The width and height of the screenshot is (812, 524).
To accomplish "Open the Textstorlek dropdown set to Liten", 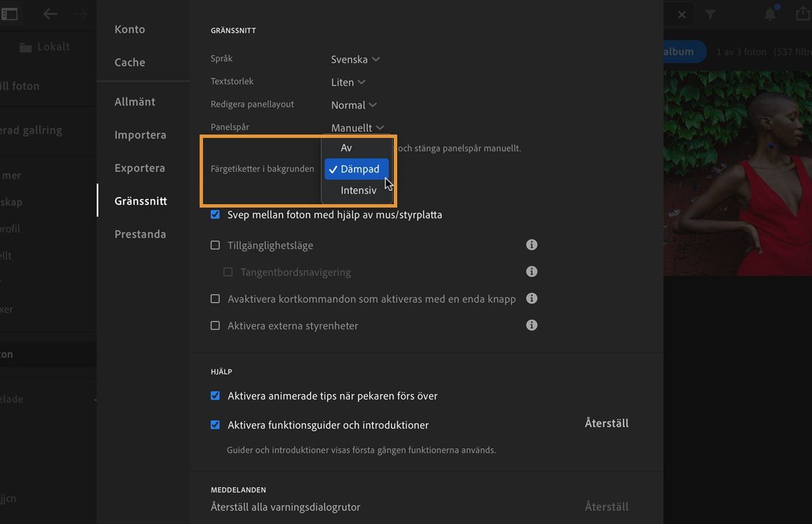I will click(347, 82).
